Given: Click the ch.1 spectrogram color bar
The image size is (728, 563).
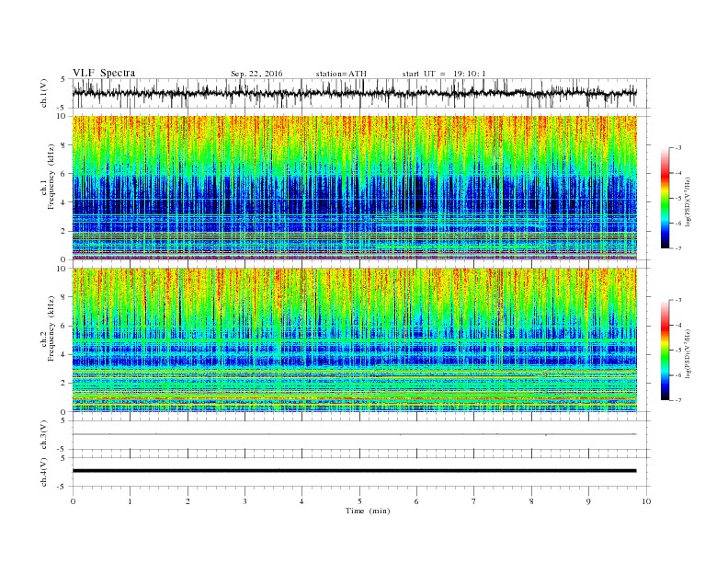Looking at the screenshot, I should pos(665,198).
